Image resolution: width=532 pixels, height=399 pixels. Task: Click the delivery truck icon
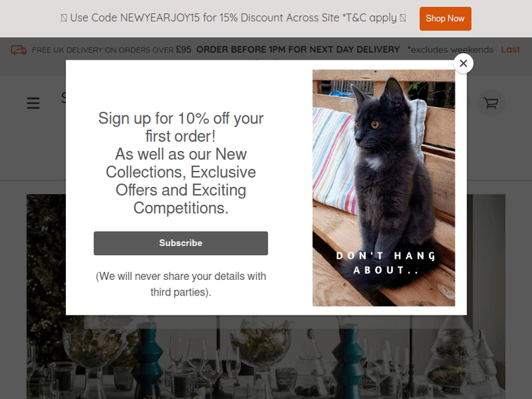click(x=18, y=50)
